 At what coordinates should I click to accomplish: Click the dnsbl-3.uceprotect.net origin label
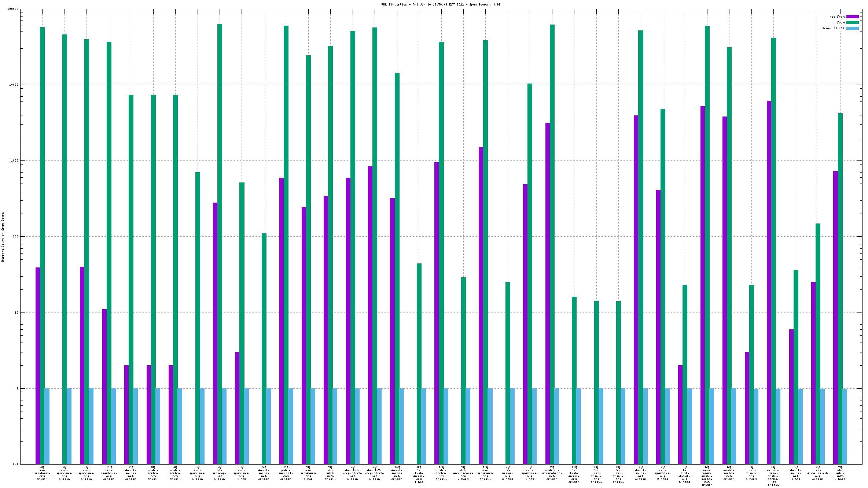coord(552,473)
